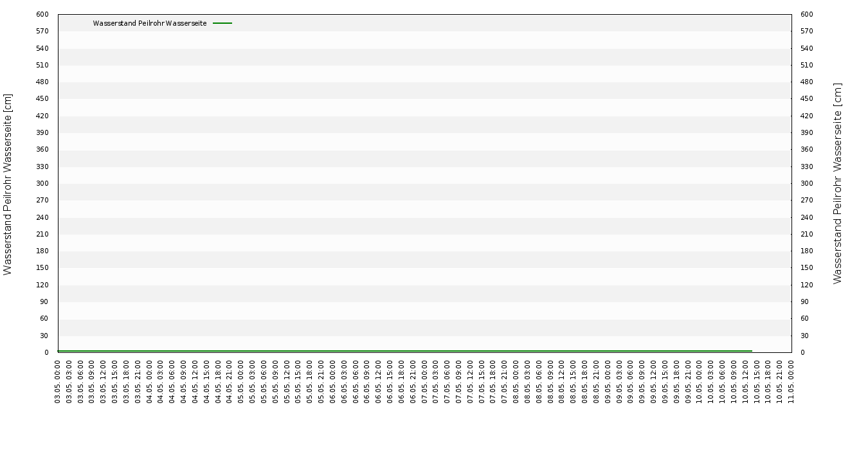Select time label 04.05. 21:00
868x450 pixels.
tap(230, 382)
